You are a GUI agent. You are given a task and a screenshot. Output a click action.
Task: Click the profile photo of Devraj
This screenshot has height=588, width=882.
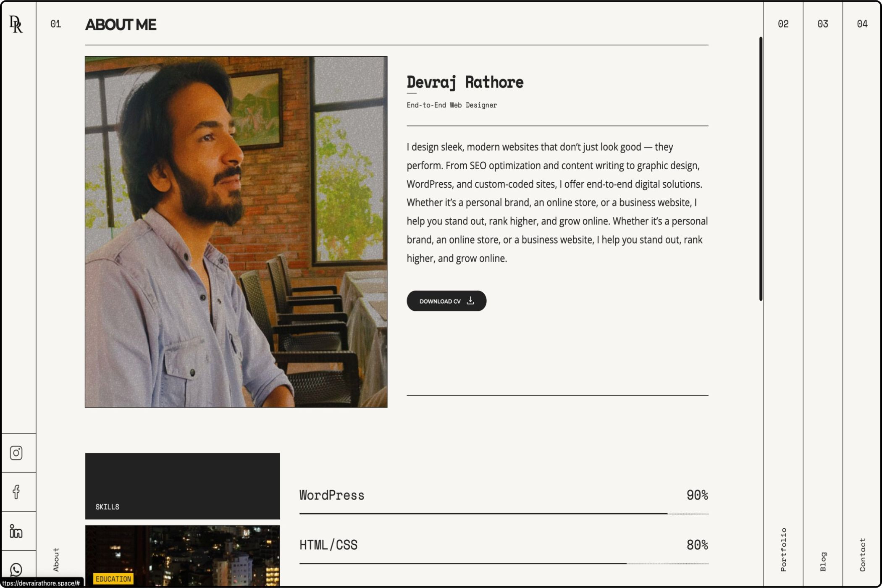(x=236, y=232)
